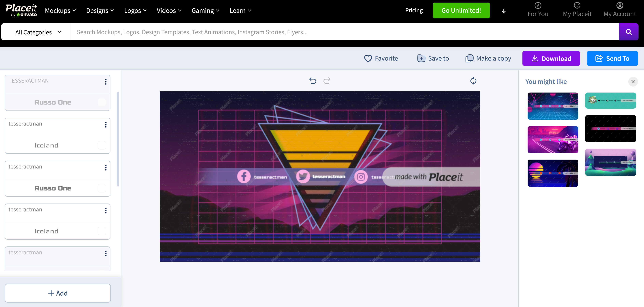Toggle the Russo One font switch
This screenshot has width=644, height=307.
[102, 102]
